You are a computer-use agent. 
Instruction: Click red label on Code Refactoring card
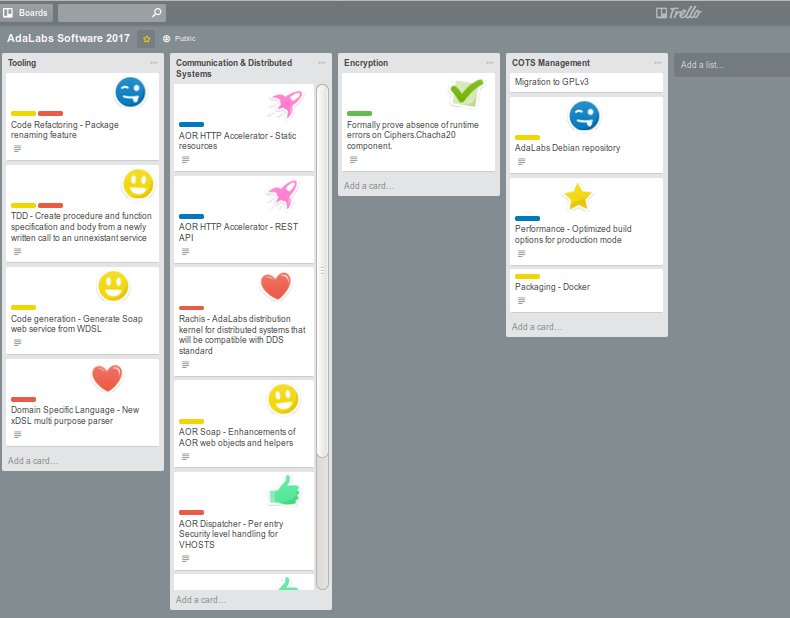click(50, 113)
